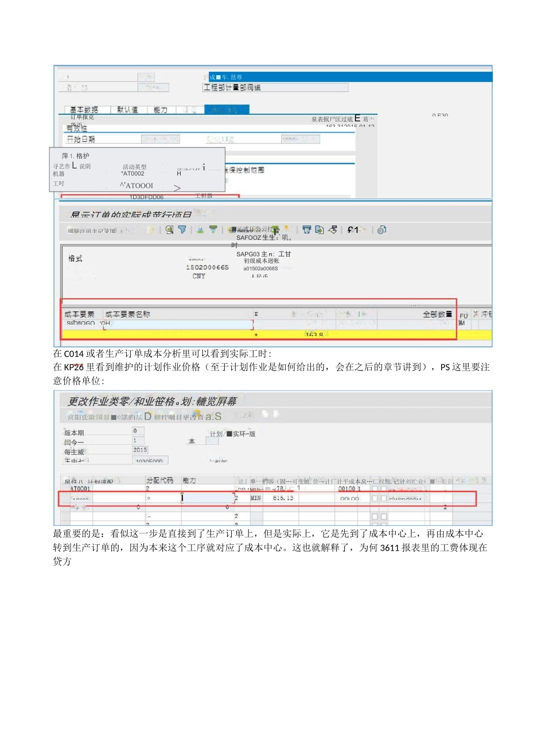
Task: Open the highlighted blue tab after 能力
Action: tap(227, 109)
